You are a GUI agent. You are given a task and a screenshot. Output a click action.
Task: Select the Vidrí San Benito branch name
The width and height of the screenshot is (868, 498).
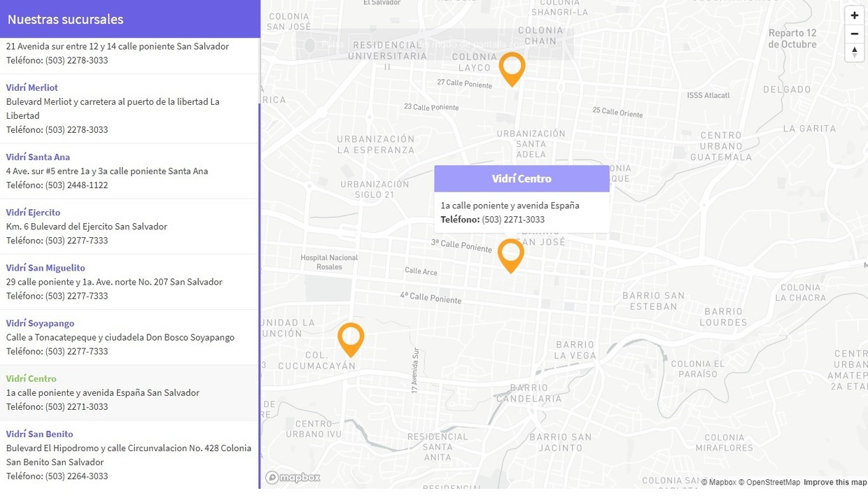(x=39, y=434)
